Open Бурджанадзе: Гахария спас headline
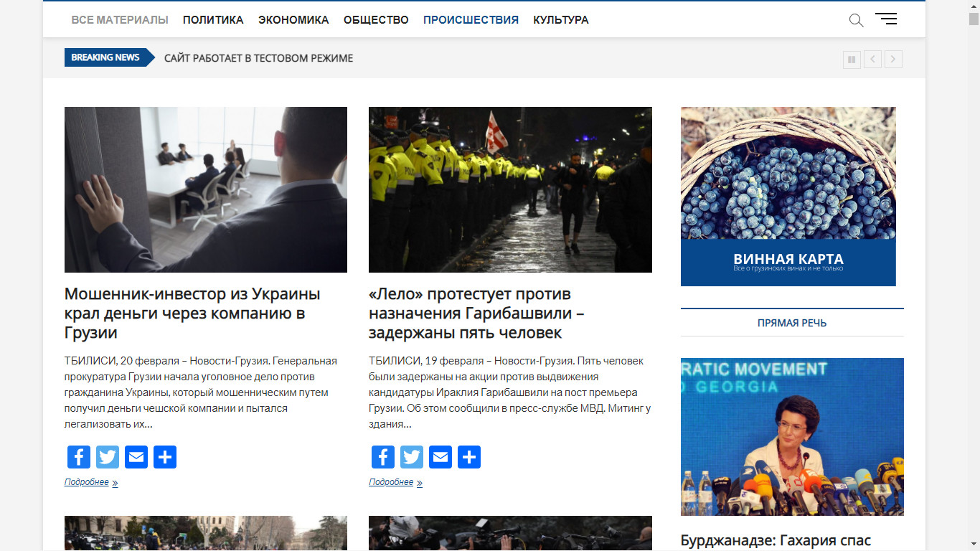The height and width of the screenshot is (551, 980). coord(776,540)
